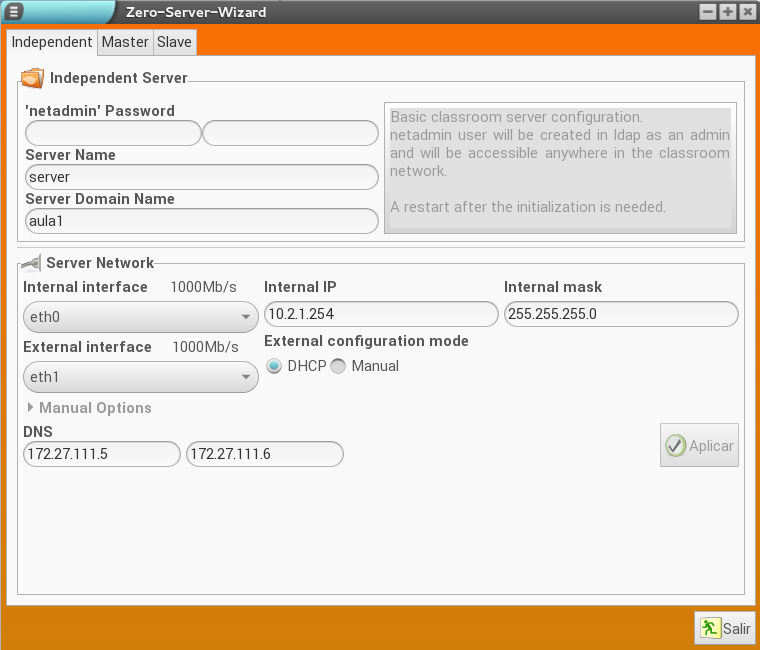Click the Server Domain Name field
The width and height of the screenshot is (760, 650).
[201, 221]
